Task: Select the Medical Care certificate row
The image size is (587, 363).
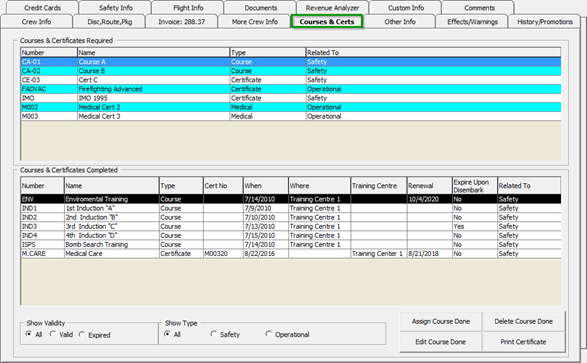Action: pyautogui.click(x=291, y=253)
